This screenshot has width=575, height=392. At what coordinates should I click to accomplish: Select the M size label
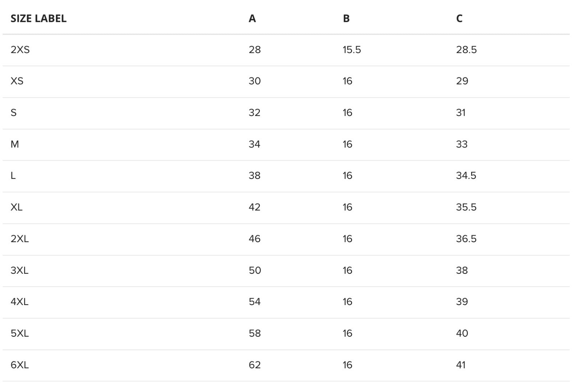[x=15, y=144]
